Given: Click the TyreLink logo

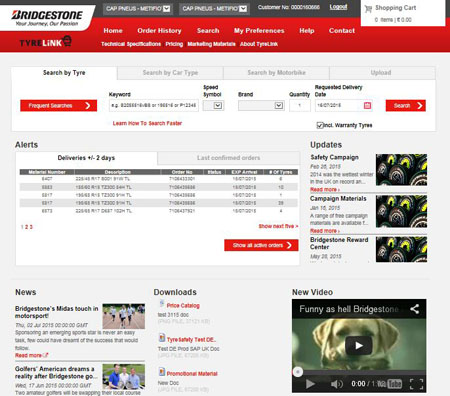Looking at the screenshot, I should [45, 42].
